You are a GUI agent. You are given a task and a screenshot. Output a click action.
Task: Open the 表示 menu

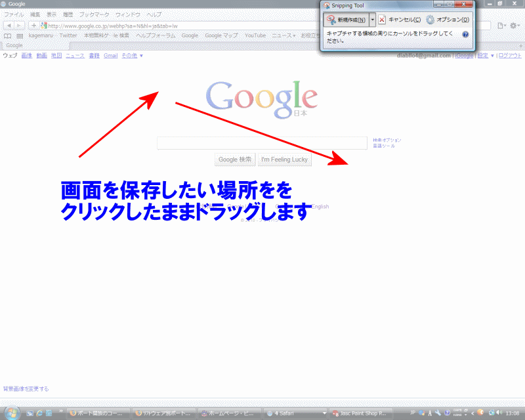(51, 14)
